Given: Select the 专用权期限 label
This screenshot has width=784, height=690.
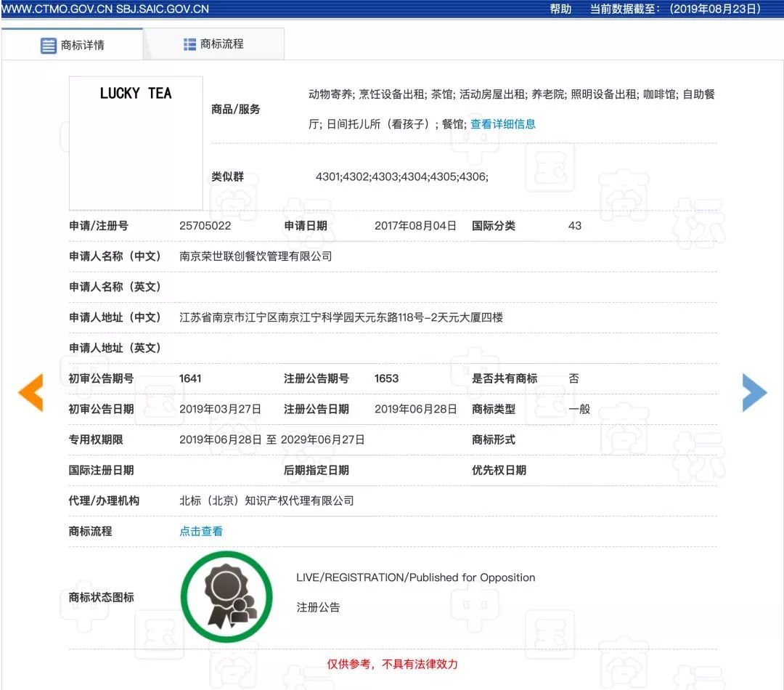Looking at the screenshot, I should 96,439.
